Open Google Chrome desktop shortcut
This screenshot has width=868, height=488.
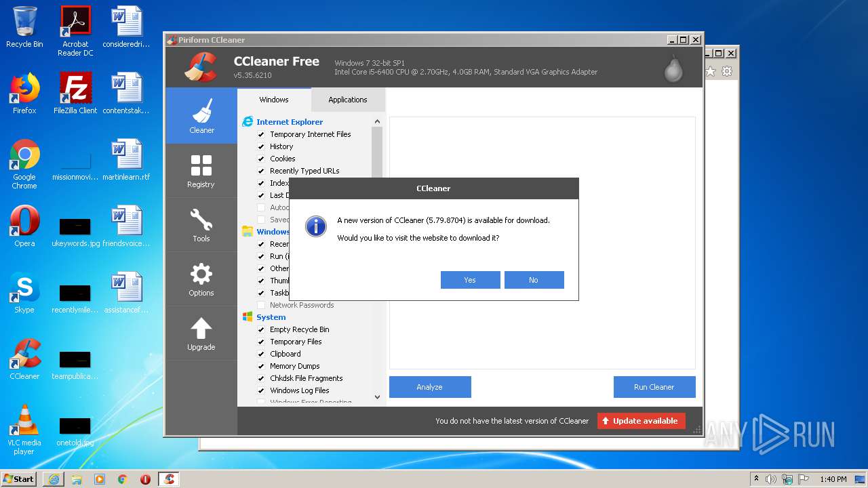click(24, 164)
